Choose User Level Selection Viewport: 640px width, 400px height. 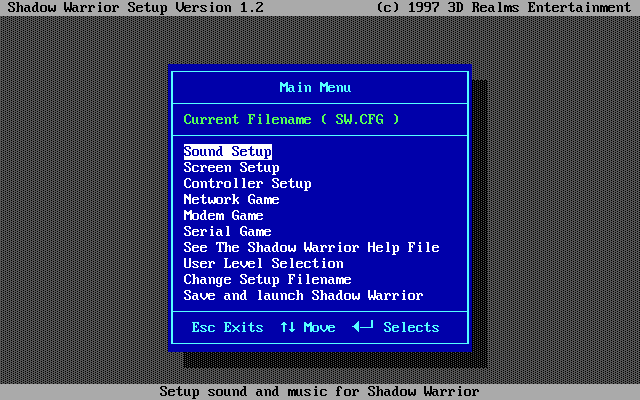[263, 264]
